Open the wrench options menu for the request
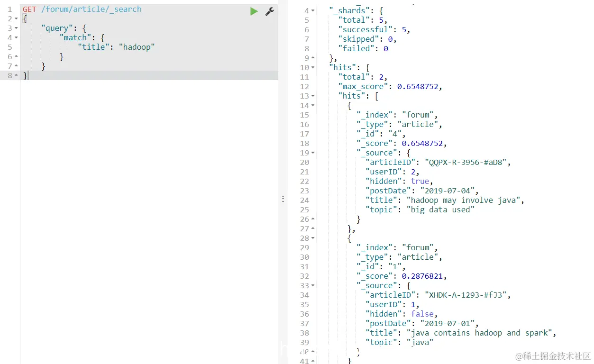 pos(270,11)
